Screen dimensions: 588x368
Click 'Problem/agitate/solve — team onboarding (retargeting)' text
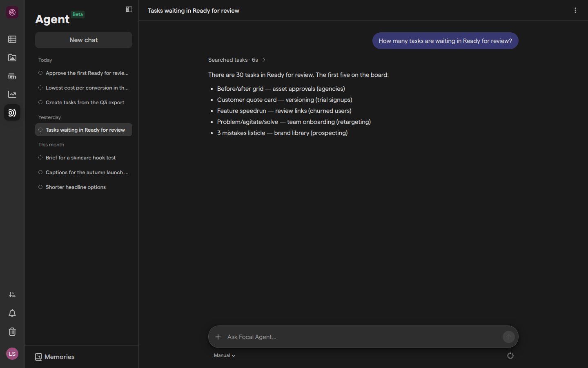pos(294,122)
